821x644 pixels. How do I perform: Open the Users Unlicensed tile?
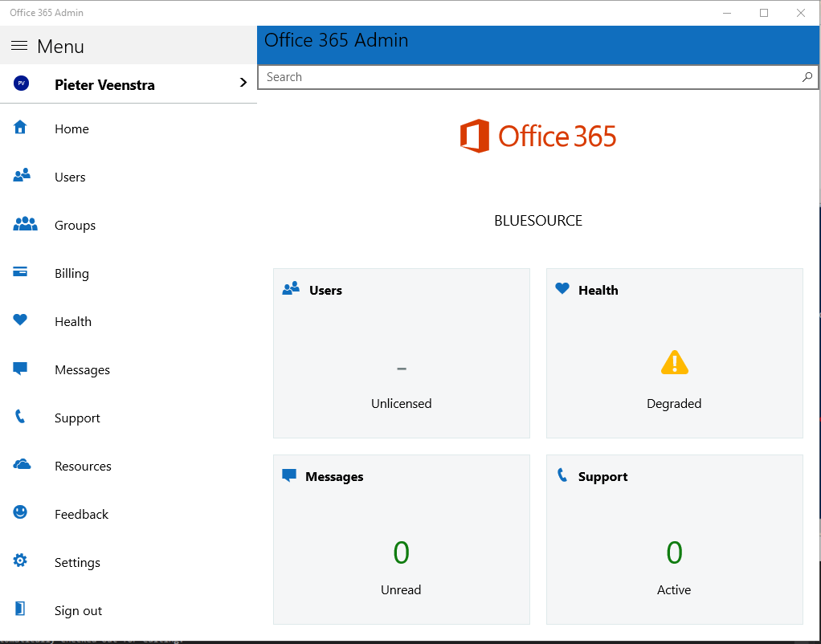[x=402, y=353]
